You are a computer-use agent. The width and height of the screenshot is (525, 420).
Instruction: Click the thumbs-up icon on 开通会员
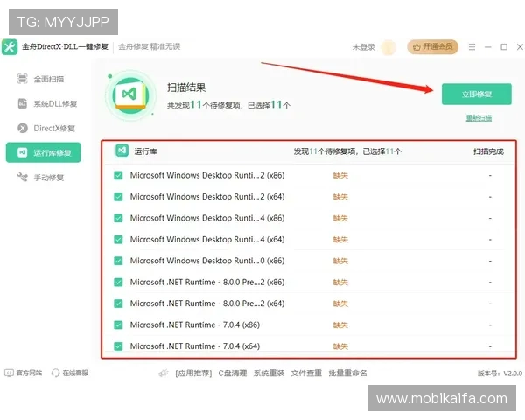[x=416, y=47]
